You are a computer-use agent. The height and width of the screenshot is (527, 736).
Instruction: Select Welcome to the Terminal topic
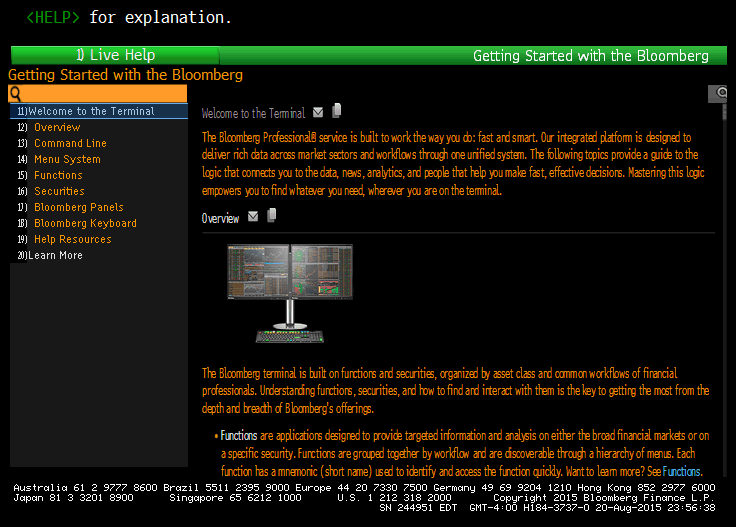[x=99, y=111]
